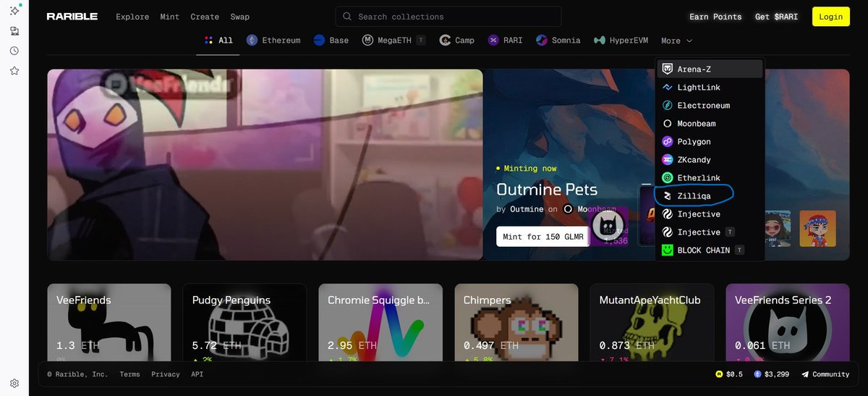
Task: Click the Arena-Z shield icon
Action: click(668, 69)
